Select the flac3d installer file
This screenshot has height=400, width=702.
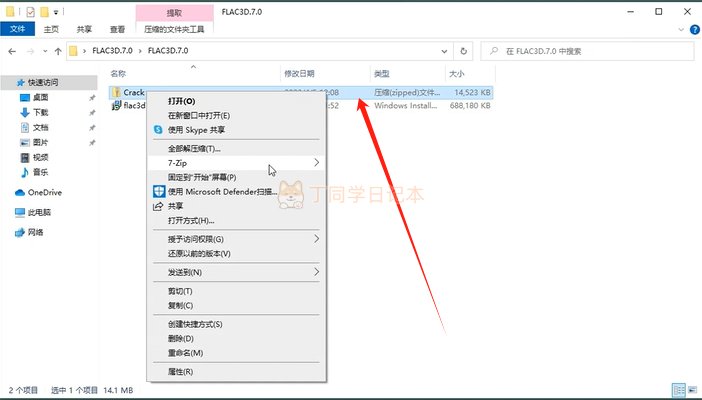[x=128, y=106]
